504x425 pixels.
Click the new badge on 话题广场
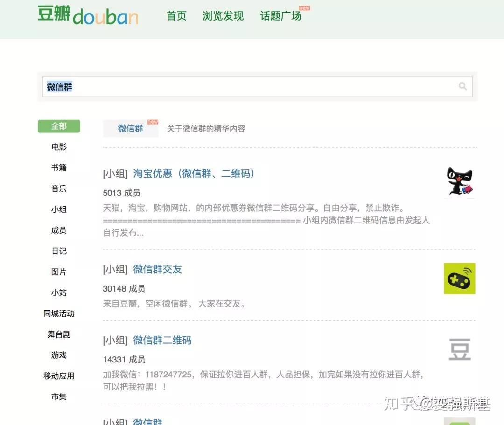click(x=305, y=8)
